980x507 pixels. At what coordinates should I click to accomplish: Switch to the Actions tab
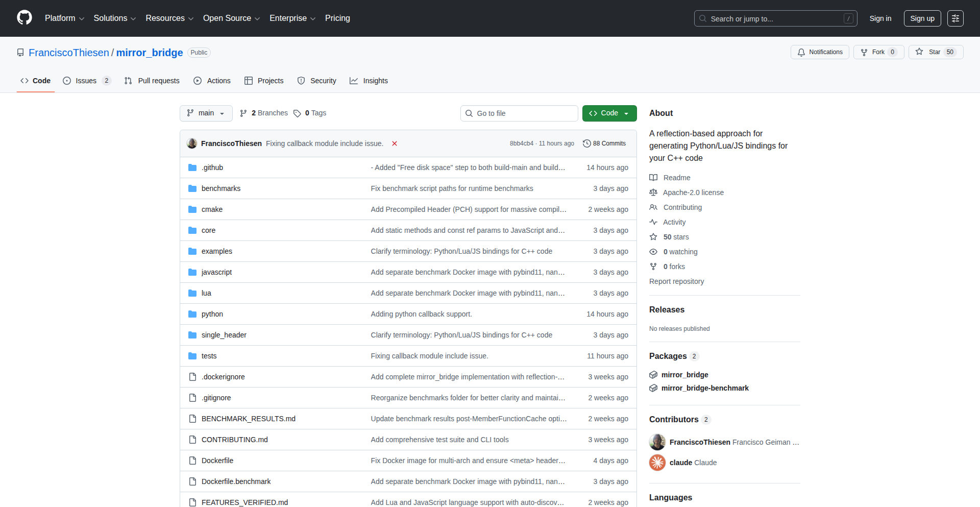pos(212,81)
